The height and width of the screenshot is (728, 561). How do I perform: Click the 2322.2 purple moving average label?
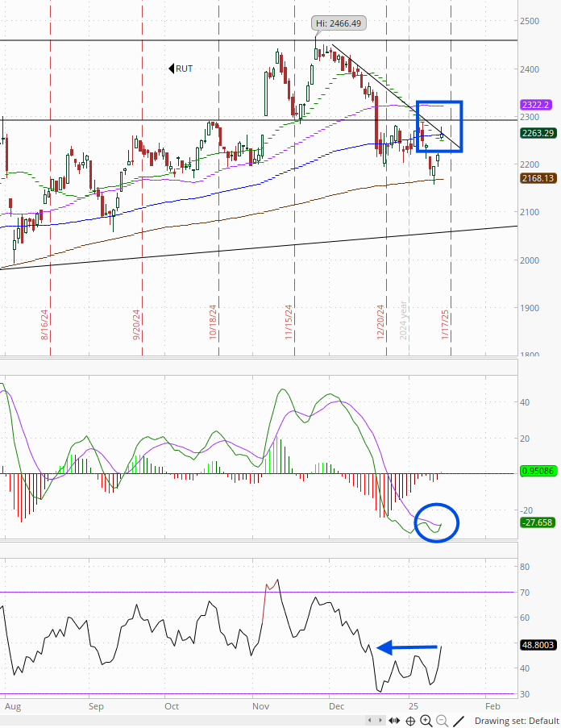(x=538, y=105)
